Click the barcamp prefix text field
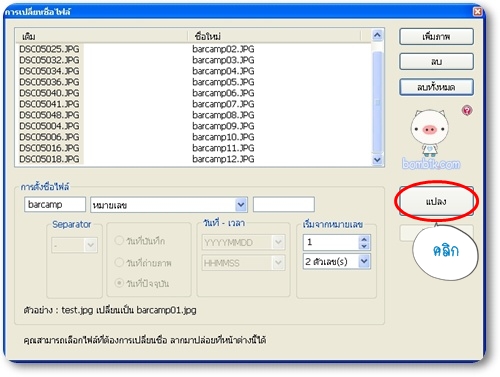Viewport: 500px width, 377px height. [55, 204]
